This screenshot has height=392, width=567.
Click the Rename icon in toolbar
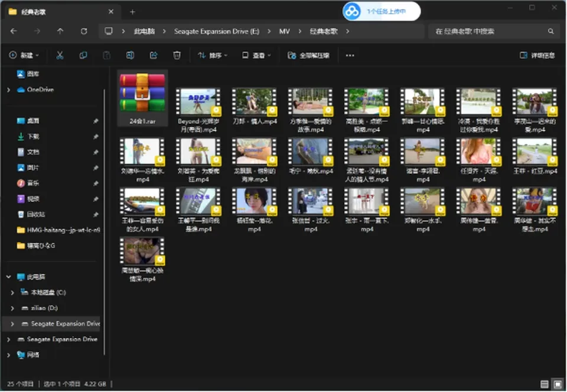[x=130, y=55]
